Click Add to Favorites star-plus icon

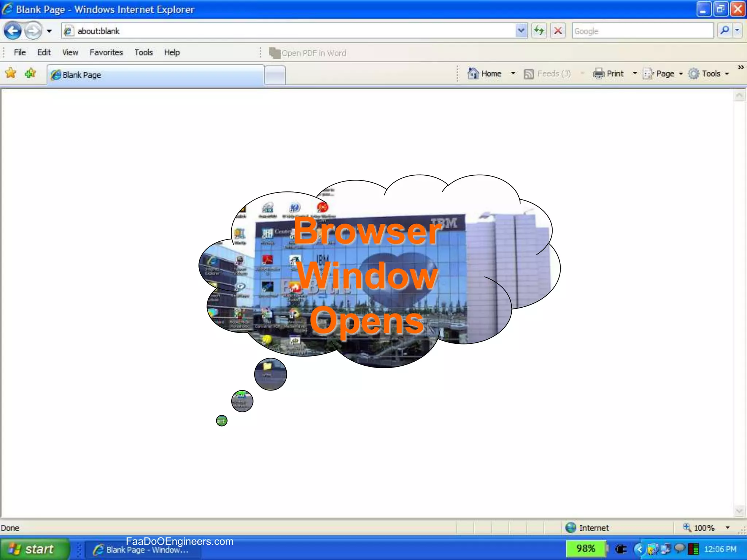pos(30,73)
